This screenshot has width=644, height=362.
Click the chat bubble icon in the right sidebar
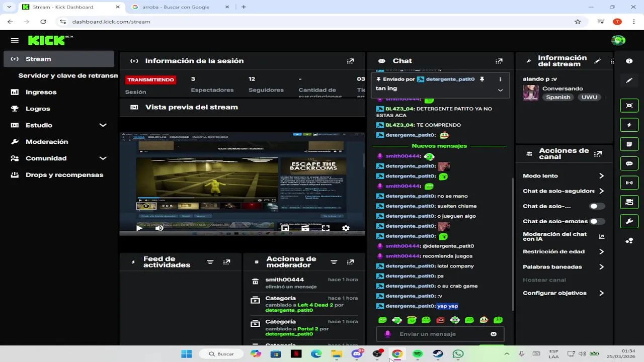(x=629, y=163)
